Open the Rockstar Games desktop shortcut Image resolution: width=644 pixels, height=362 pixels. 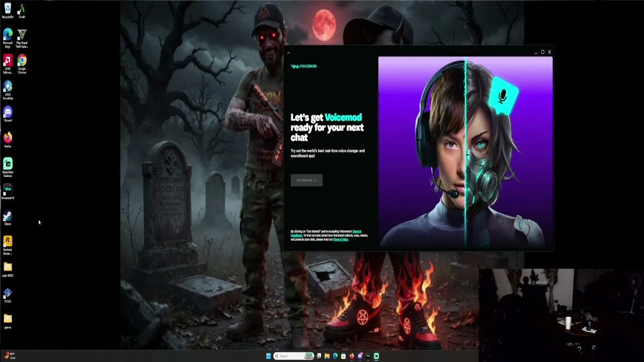(x=8, y=246)
